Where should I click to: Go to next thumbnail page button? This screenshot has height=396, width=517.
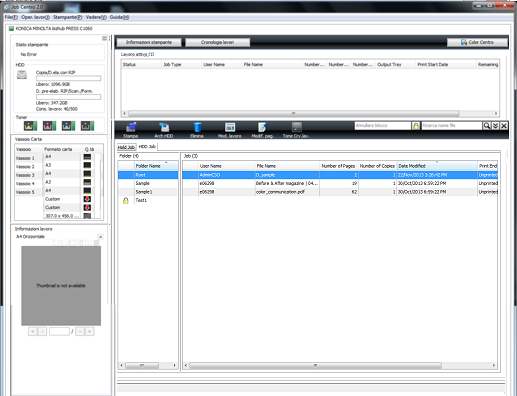point(80,331)
